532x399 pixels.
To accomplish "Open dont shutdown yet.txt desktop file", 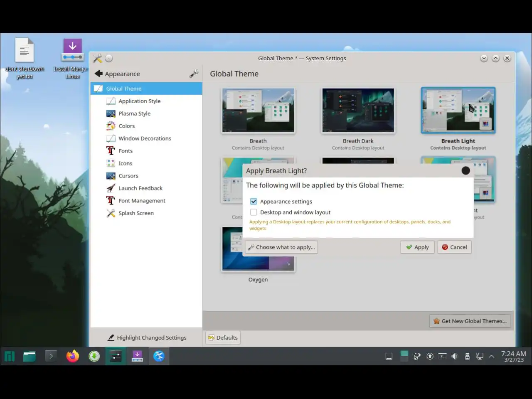I will (25, 58).
